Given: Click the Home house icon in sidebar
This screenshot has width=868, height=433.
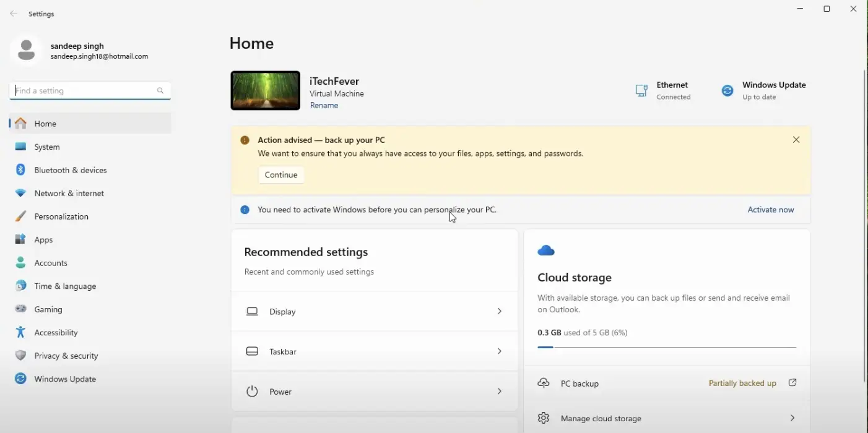Looking at the screenshot, I should [x=20, y=124].
